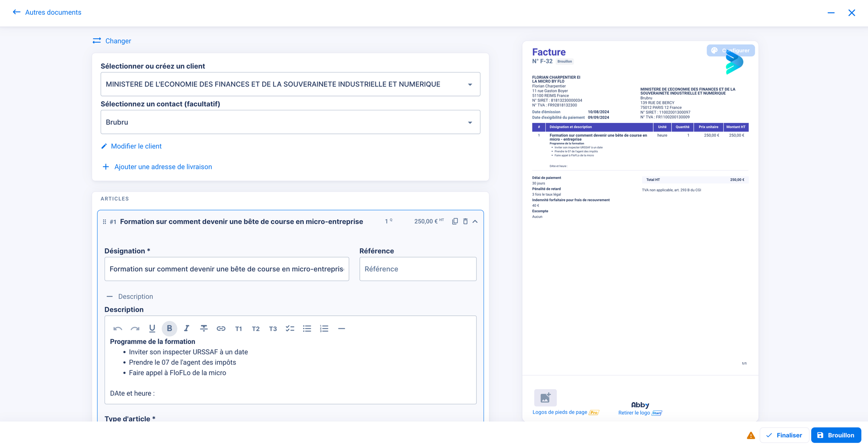The height and width of the screenshot is (446, 868).
Task: Insert a bulleted list
Action: tap(307, 329)
